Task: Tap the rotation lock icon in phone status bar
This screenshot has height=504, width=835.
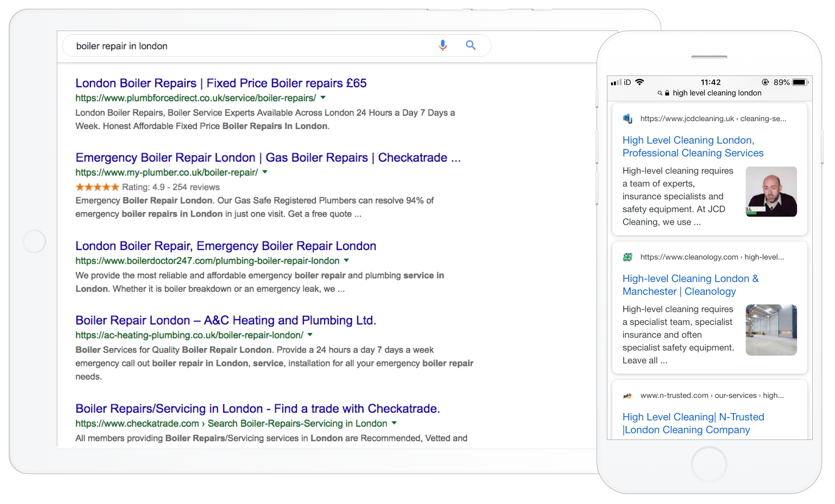Action: coord(765,82)
